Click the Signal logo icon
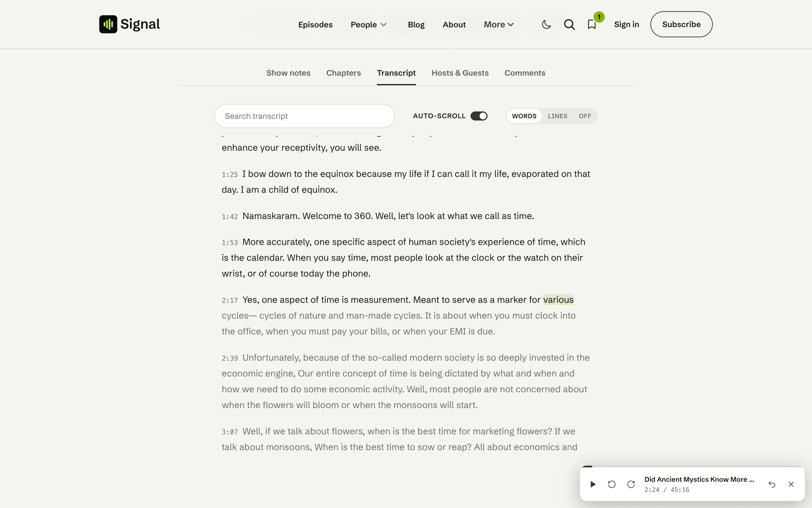 [108, 24]
